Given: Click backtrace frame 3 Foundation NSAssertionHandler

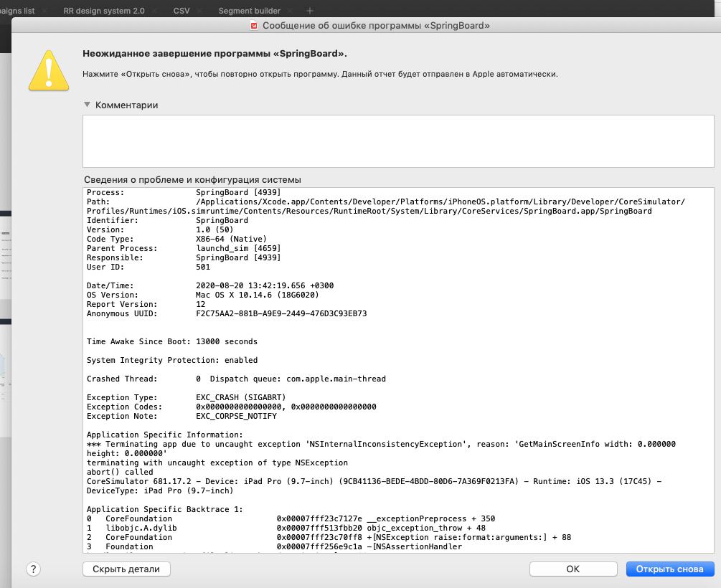Looking at the screenshot, I should click(275, 546).
